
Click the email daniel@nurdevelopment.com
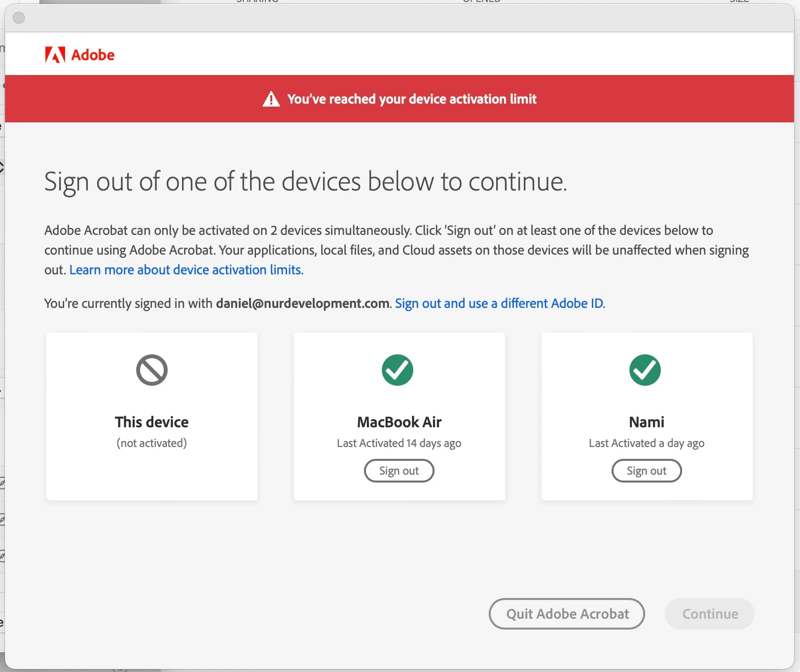303,303
